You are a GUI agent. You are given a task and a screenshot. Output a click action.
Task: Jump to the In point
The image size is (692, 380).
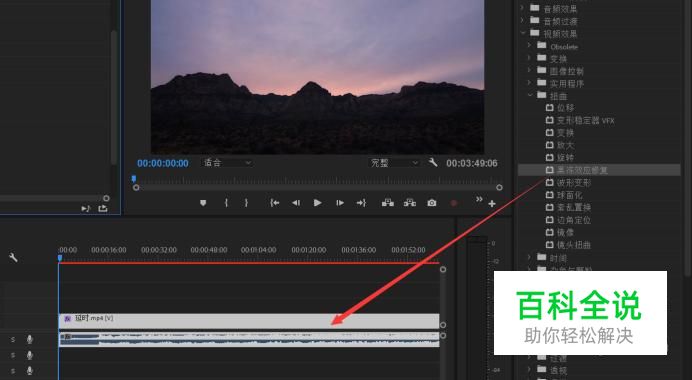(275, 203)
